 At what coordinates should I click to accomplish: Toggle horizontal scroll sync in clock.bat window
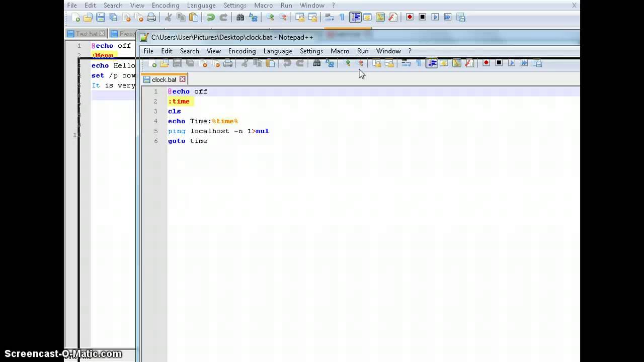(388, 63)
